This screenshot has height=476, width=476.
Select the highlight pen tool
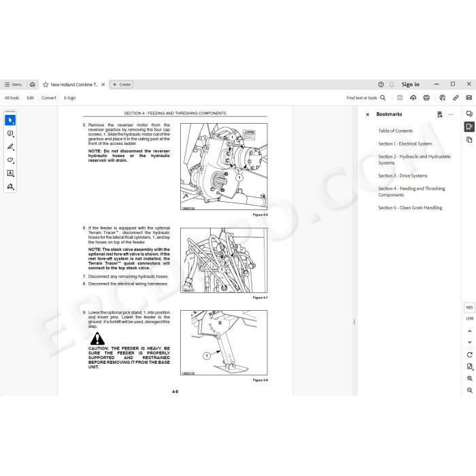tap(10, 147)
